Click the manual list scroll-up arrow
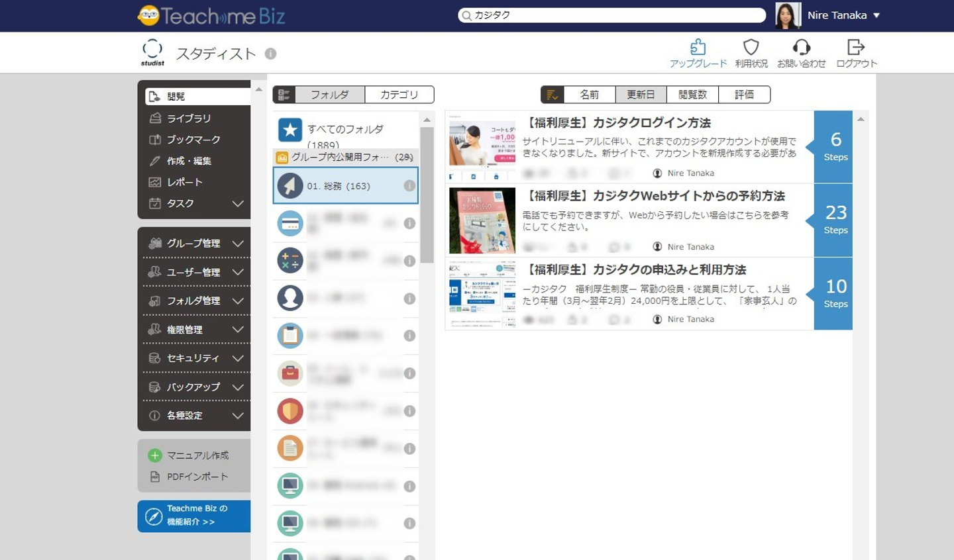 861,119
